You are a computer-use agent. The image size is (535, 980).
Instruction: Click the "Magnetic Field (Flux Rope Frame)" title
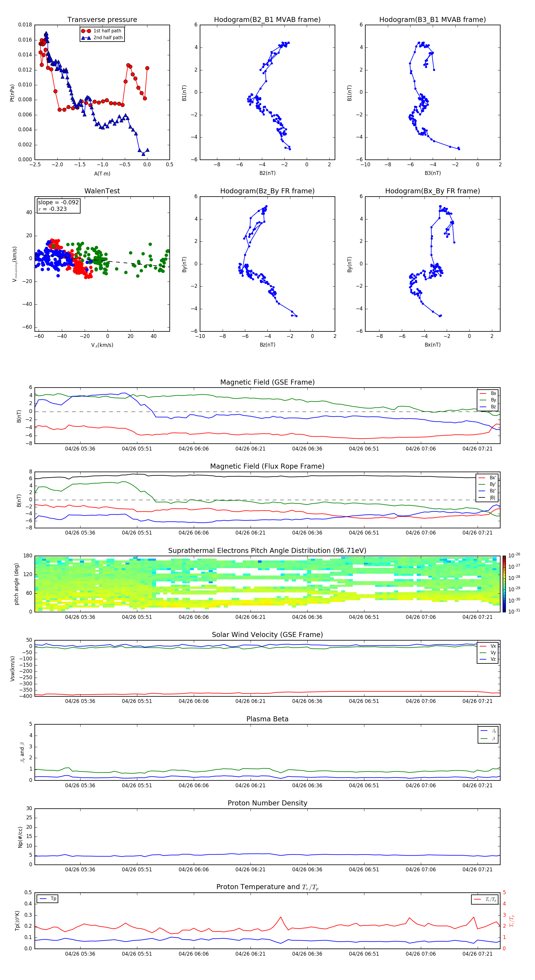(x=267, y=467)
